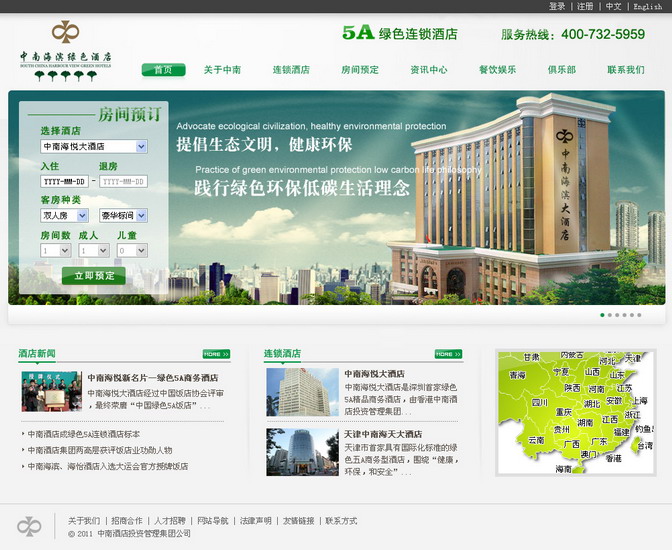The width and height of the screenshot is (672, 550).
Task: Click the gray footer logo icon
Action: [29, 526]
